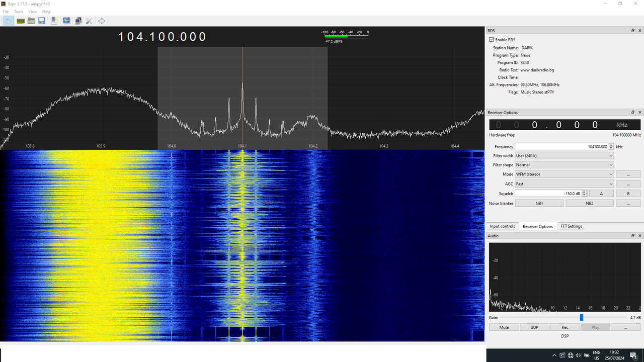Open the Help menu

point(46,12)
